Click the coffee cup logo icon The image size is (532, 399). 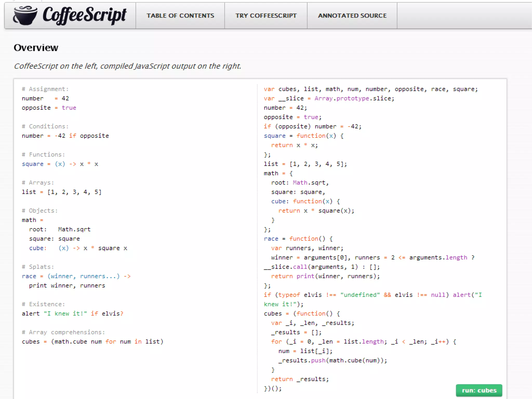coord(25,16)
